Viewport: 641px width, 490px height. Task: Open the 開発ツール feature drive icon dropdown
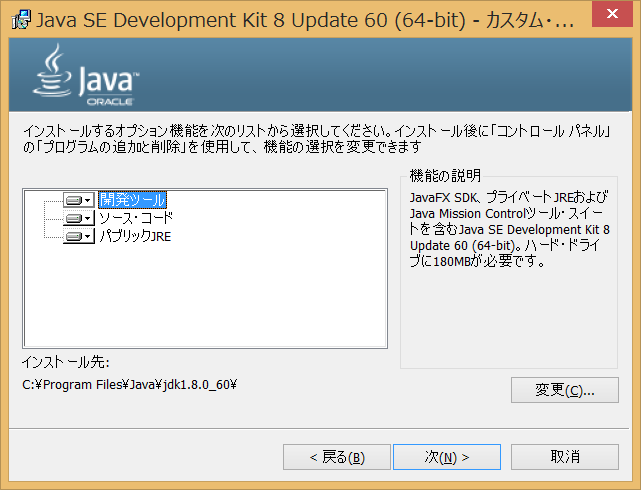click(79, 200)
